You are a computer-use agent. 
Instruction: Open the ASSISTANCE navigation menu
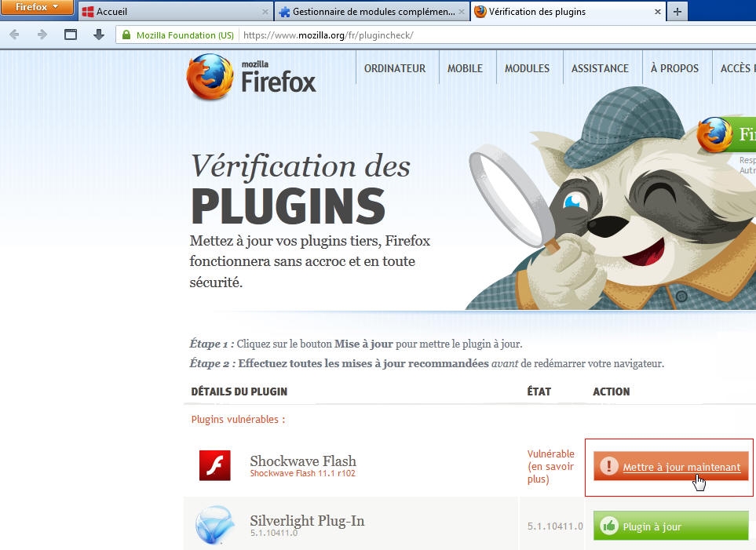click(600, 68)
